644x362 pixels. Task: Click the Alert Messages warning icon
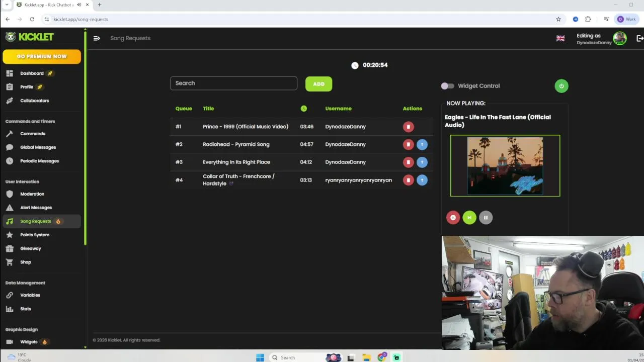point(10,208)
